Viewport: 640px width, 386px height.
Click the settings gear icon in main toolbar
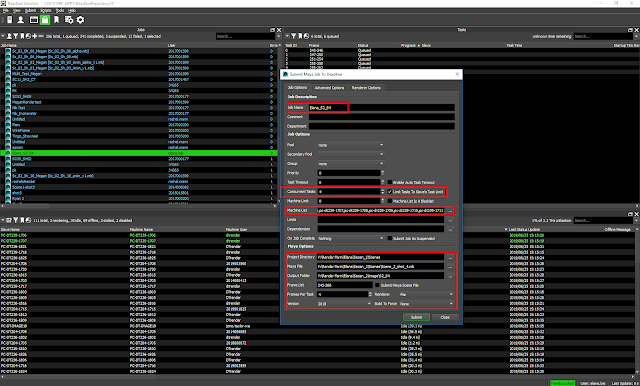click(80, 20)
